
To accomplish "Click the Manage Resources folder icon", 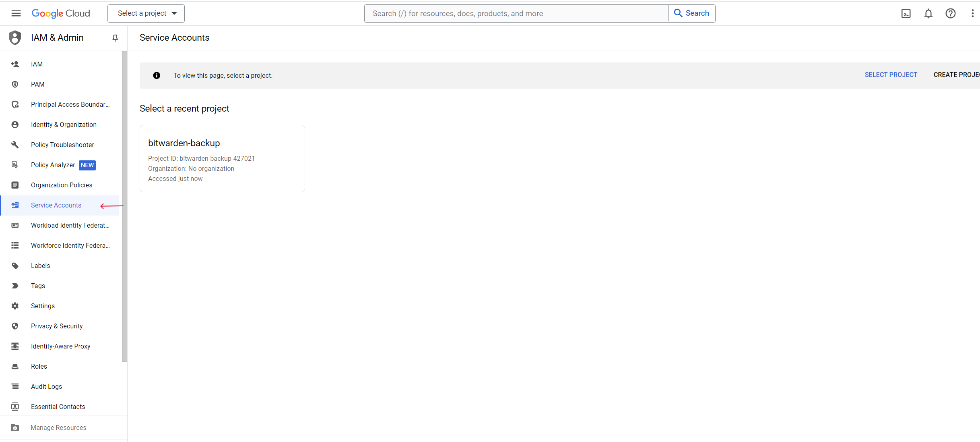I will (15, 427).
